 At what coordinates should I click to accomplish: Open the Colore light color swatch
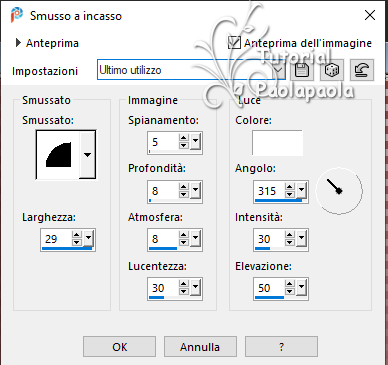tap(277, 143)
